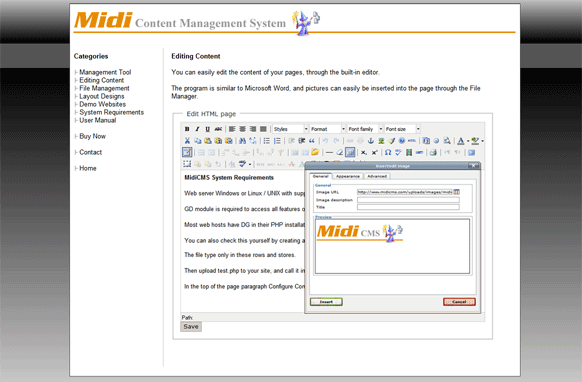This screenshot has width=582, height=382.
Task: Click the Insert button in image dialog
Action: pyautogui.click(x=326, y=302)
